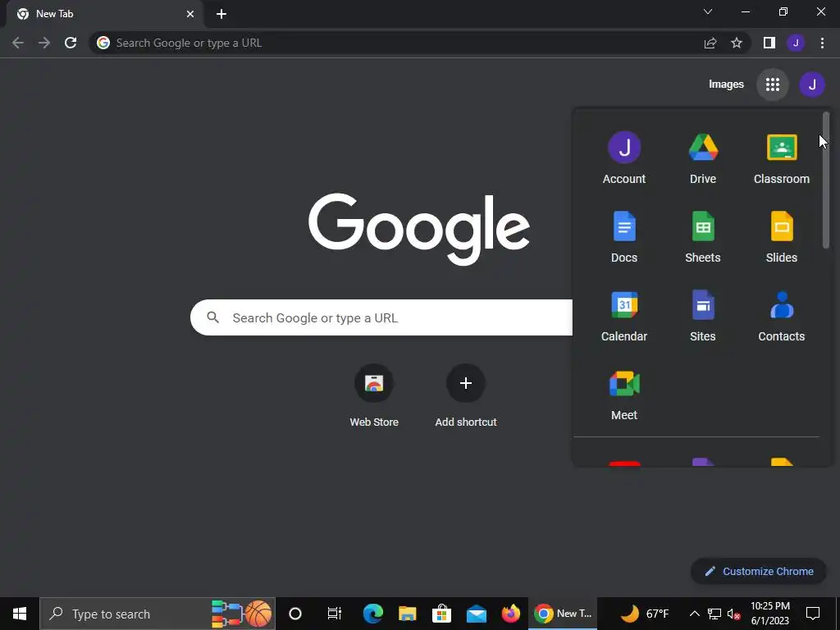
Task: Expand hidden system tray icons
Action: tap(694, 614)
